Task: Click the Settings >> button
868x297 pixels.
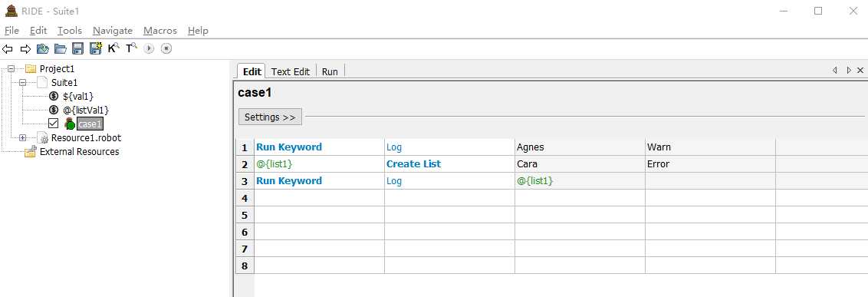Action: pyautogui.click(x=270, y=117)
